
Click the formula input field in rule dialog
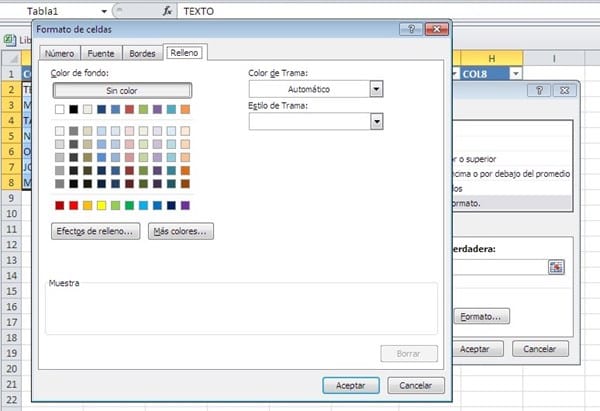coord(500,267)
